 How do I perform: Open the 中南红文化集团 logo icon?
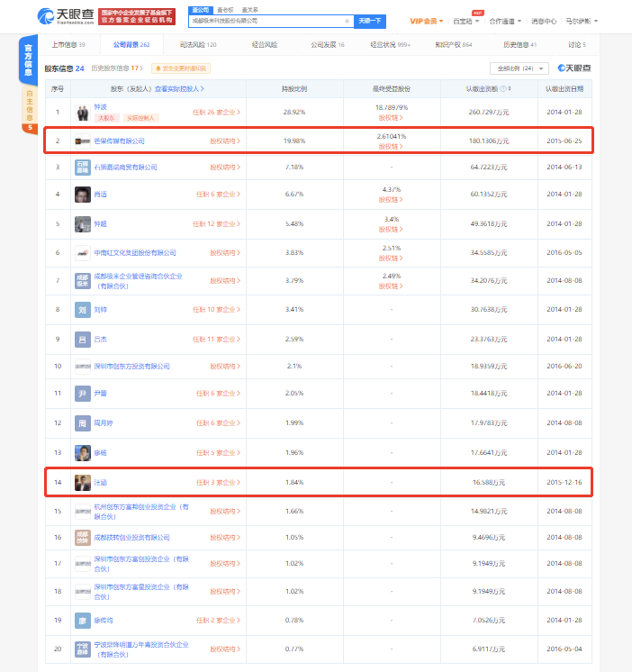(x=83, y=253)
